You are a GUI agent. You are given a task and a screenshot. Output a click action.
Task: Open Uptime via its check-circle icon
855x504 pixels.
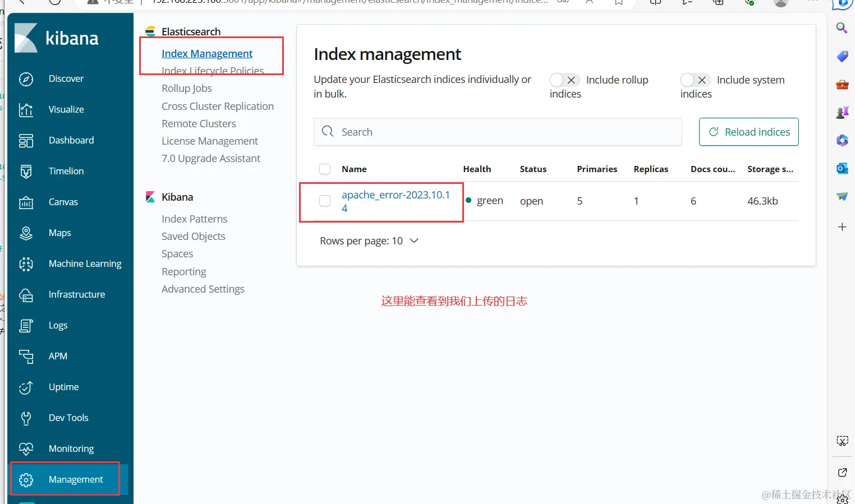(x=26, y=387)
